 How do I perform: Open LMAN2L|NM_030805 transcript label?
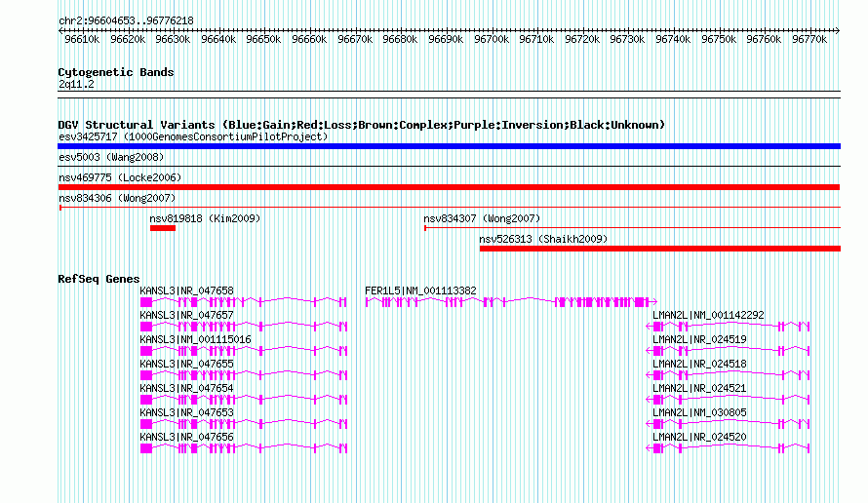[699, 412]
